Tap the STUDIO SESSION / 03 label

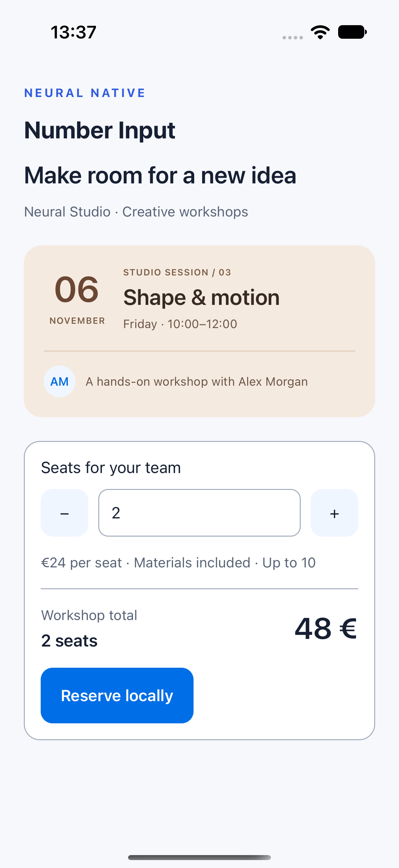177,272
